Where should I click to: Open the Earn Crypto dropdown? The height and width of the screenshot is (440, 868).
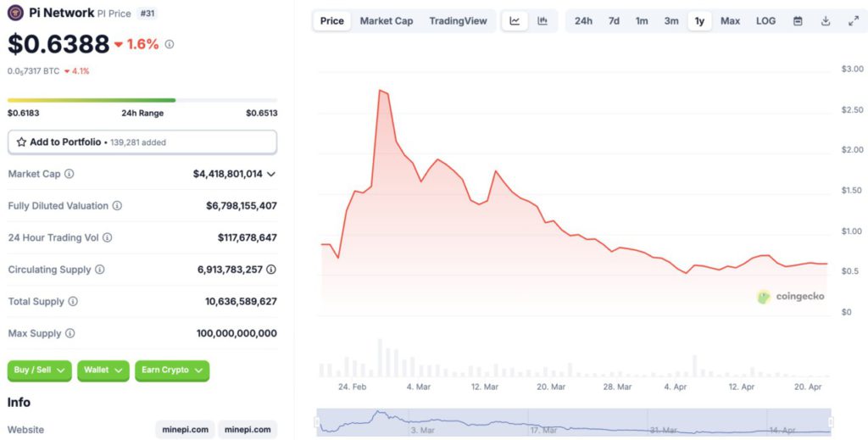[172, 370]
